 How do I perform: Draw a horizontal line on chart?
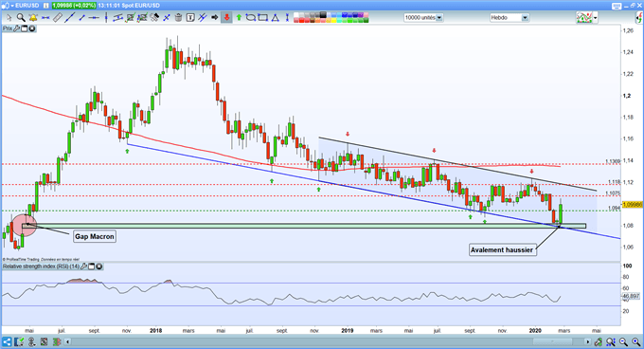pyautogui.click(x=94, y=18)
